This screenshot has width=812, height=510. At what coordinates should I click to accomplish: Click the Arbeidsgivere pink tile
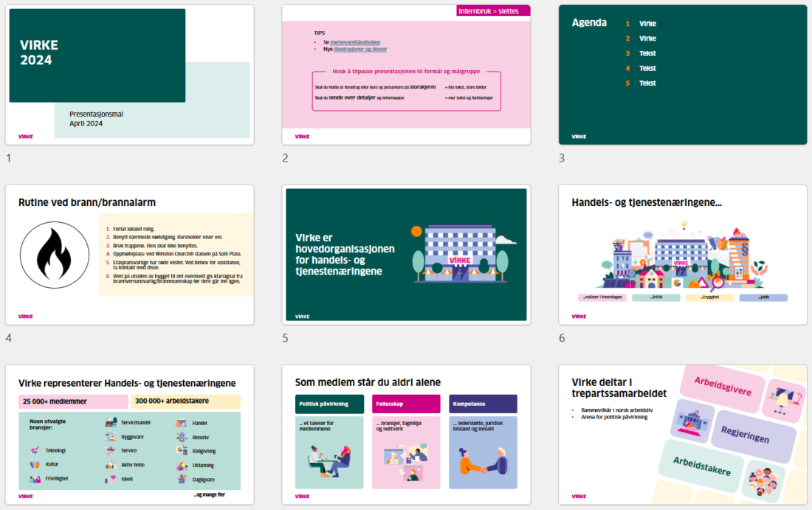click(x=723, y=386)
